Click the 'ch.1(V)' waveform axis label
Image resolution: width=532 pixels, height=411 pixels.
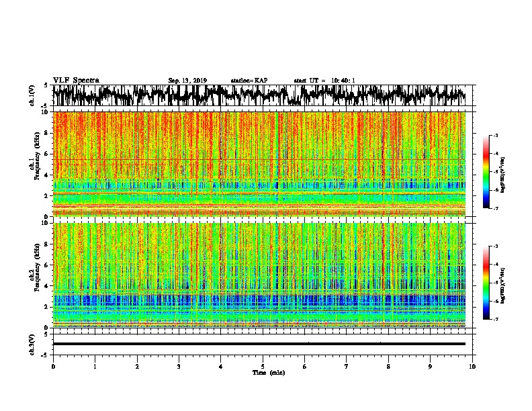(32, 95)
